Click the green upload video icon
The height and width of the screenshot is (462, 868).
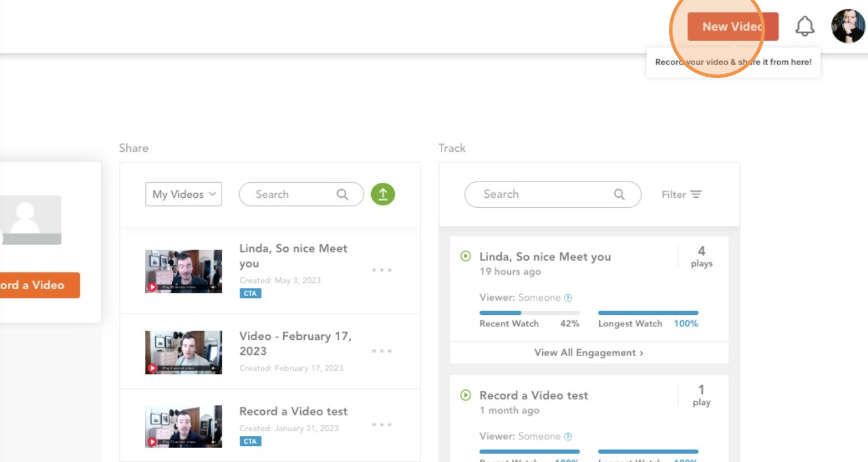click(x=382, y=194)
